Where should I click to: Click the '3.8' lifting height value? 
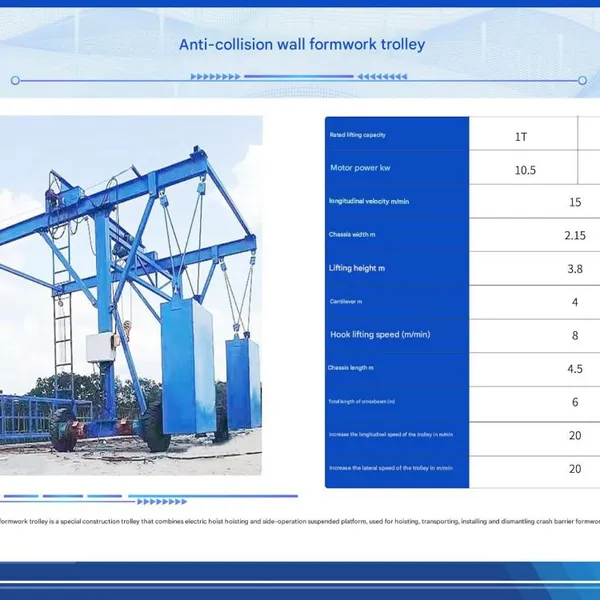[575, 269]
